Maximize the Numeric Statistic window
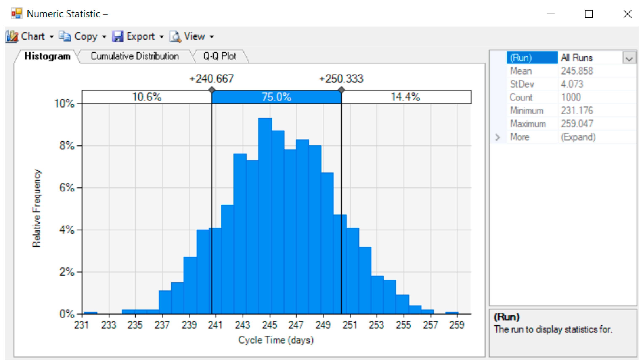 pos(588,14)
